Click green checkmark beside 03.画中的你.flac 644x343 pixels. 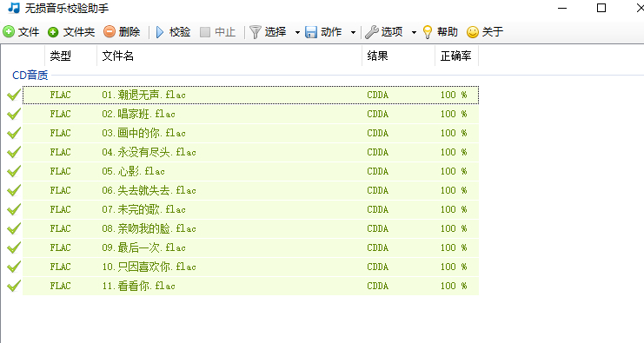click(x=14, y=133)
